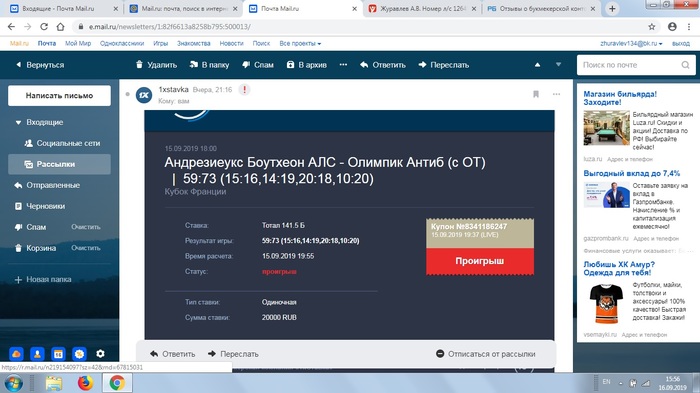Bookmark the message with the flag icon
The image size is (700, 393).
tap(536, 94)
